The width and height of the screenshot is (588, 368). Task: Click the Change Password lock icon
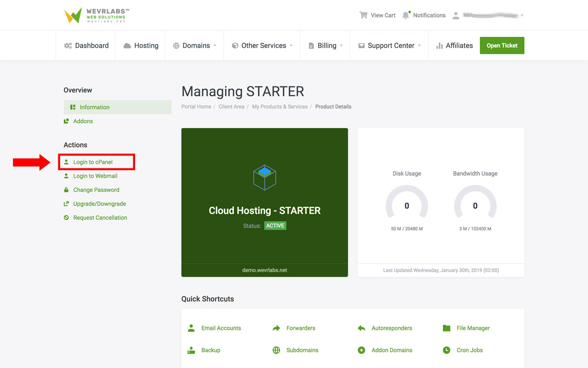[66, 190]
